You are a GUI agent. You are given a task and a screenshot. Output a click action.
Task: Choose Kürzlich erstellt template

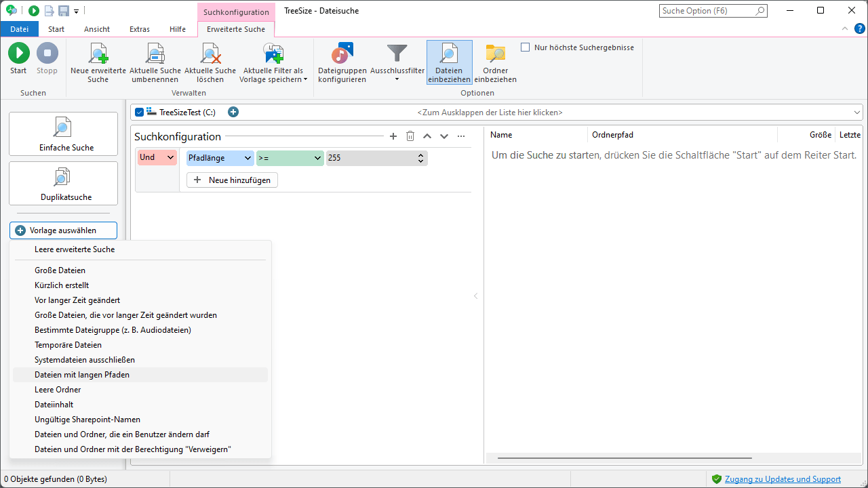tap(140, 285)
